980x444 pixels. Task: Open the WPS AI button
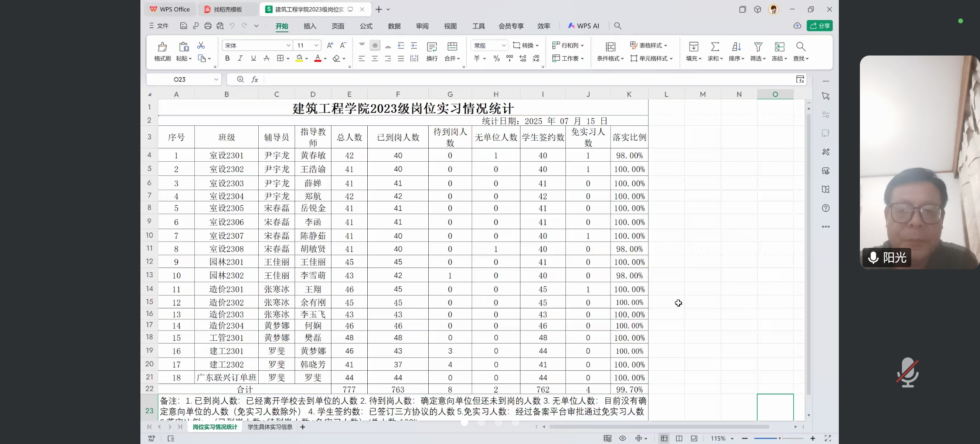pos(583,26)
